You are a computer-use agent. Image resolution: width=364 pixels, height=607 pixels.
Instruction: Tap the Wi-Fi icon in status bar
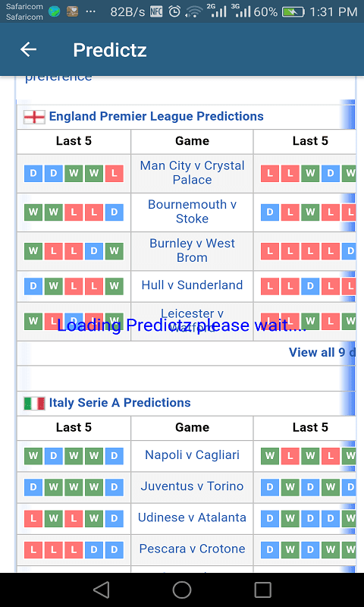pos(193,12)
